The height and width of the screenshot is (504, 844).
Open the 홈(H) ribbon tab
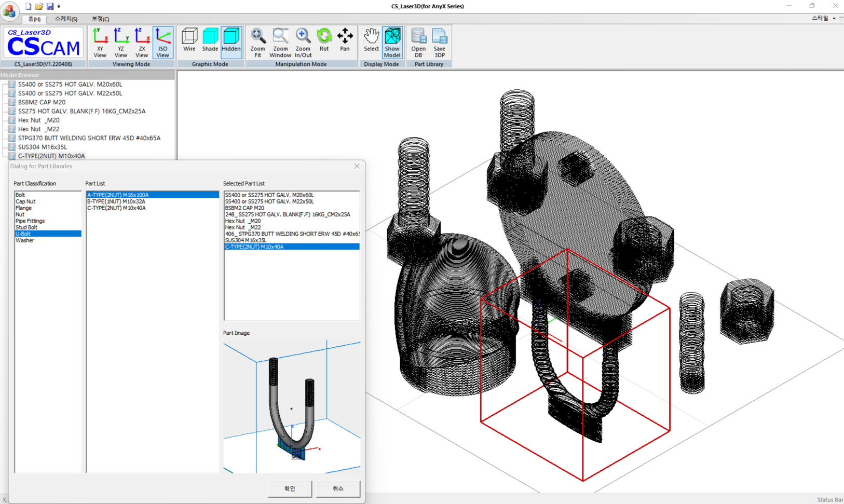[34, 19]
